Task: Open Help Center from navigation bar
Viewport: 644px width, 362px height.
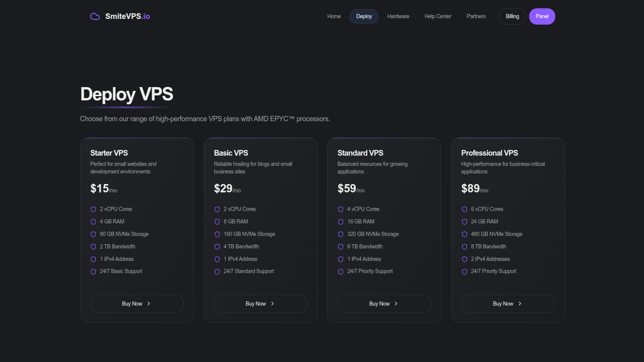Action: click(x=438, y=16)
